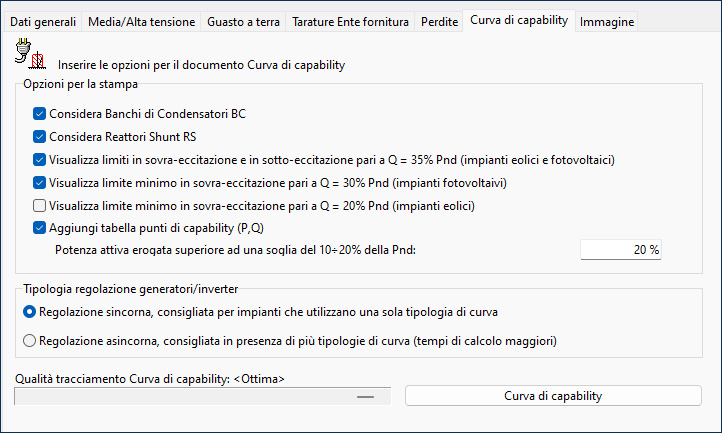Uncheck Considera Reattori Shunt RS
The image size is (722, 433).
tap(39, 137)
